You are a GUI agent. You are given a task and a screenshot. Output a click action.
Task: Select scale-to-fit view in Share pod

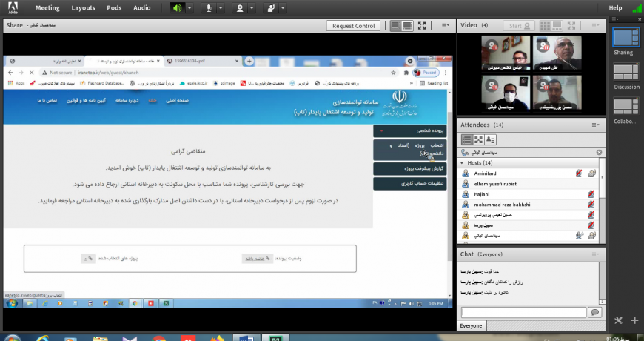pos(395,25)
